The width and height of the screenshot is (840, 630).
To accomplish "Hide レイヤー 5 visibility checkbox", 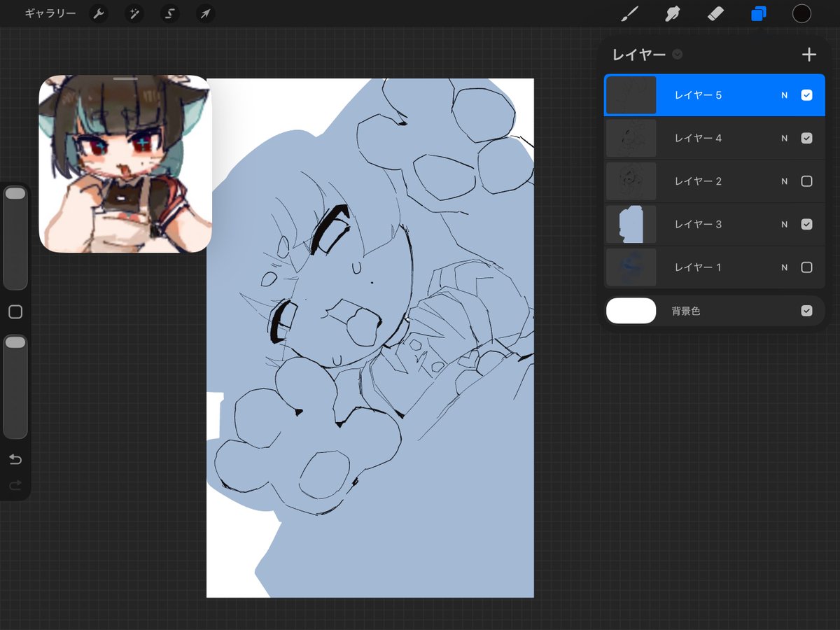I will point(806,95).
